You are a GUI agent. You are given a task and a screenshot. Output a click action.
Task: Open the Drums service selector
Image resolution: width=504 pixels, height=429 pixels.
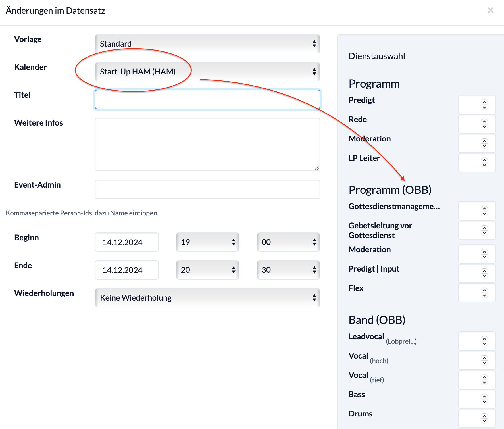477,418
